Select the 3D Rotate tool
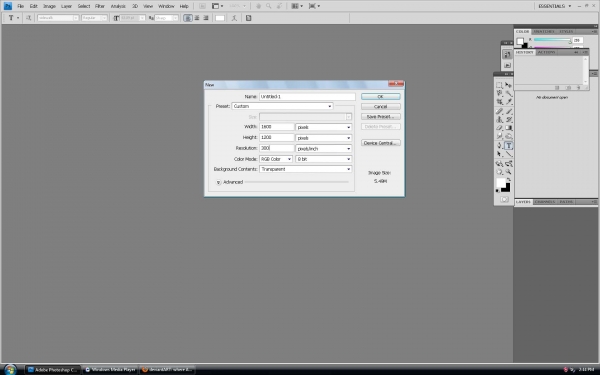The height and width of the screenshot is (375, 600). [499, 164]
